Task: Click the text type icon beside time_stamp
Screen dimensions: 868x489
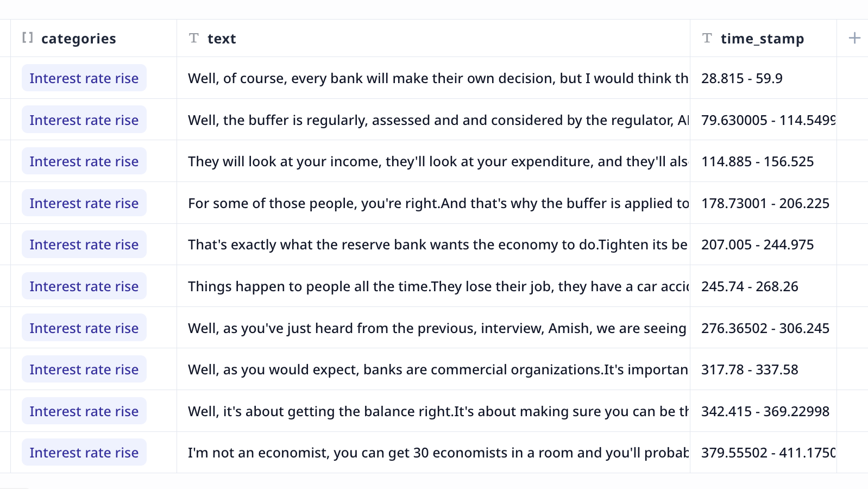Action: tap(707, 37)
